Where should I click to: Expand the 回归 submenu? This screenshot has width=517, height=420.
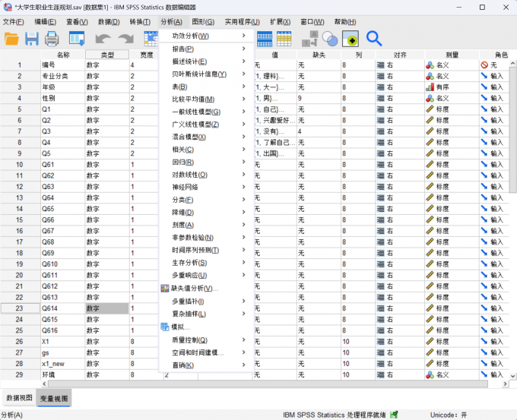coord(182,162)
